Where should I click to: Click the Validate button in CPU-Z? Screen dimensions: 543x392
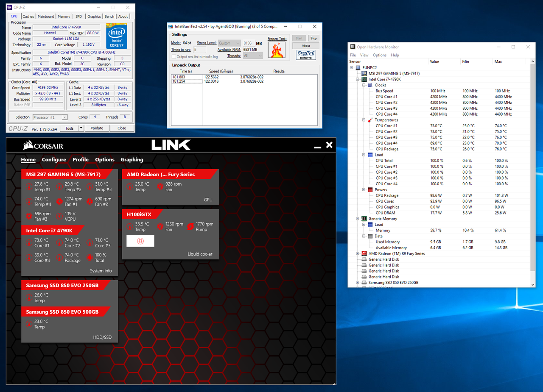97,128
